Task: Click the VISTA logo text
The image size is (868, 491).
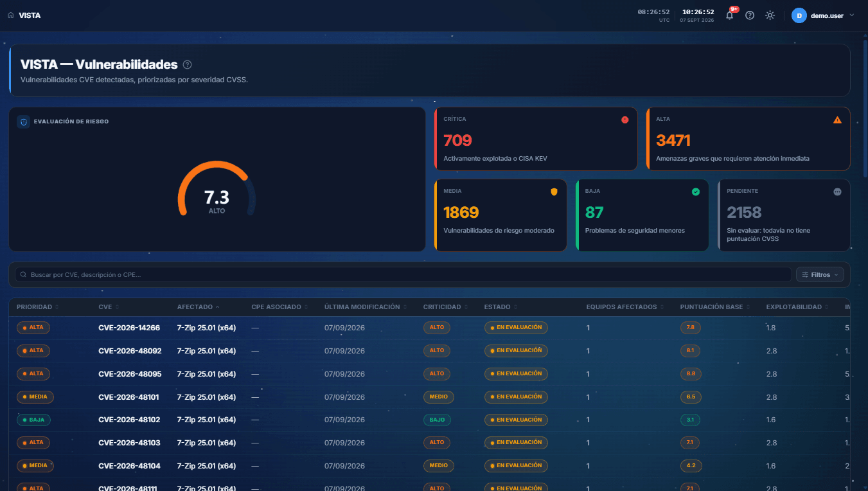Action: (30, 15)
